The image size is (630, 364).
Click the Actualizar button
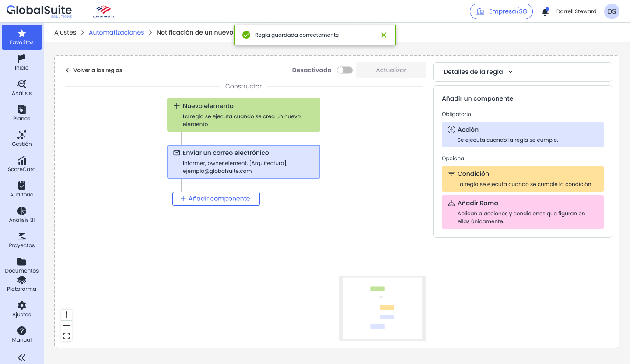[x=391, y=70]
